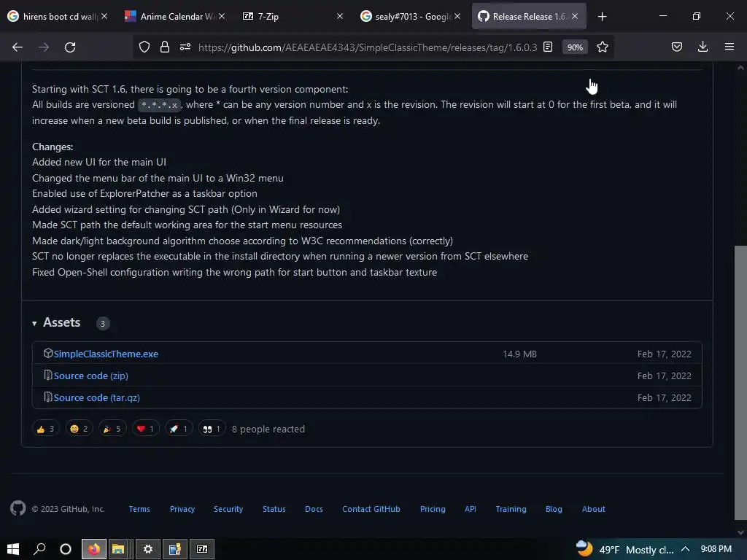747x560 pixels.
Task: Download Source code (zip)
Action: coord(91,376)
